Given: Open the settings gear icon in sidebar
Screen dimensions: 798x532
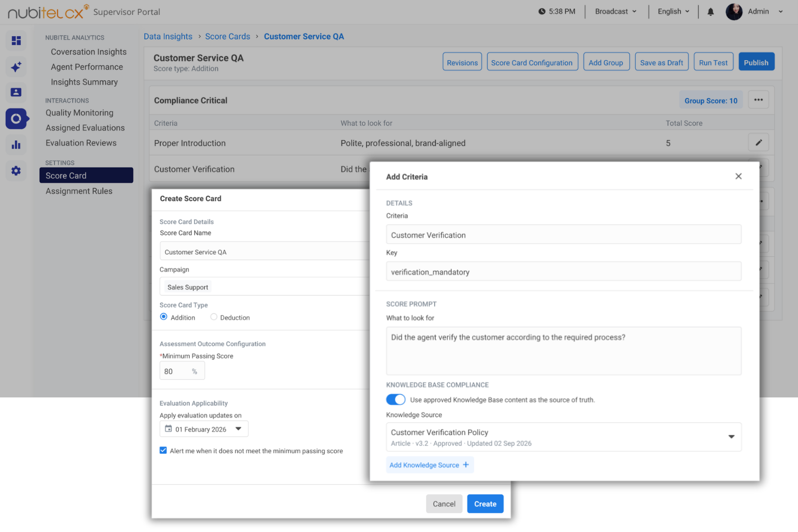Looking at the screenshot, I should point(16,171).
